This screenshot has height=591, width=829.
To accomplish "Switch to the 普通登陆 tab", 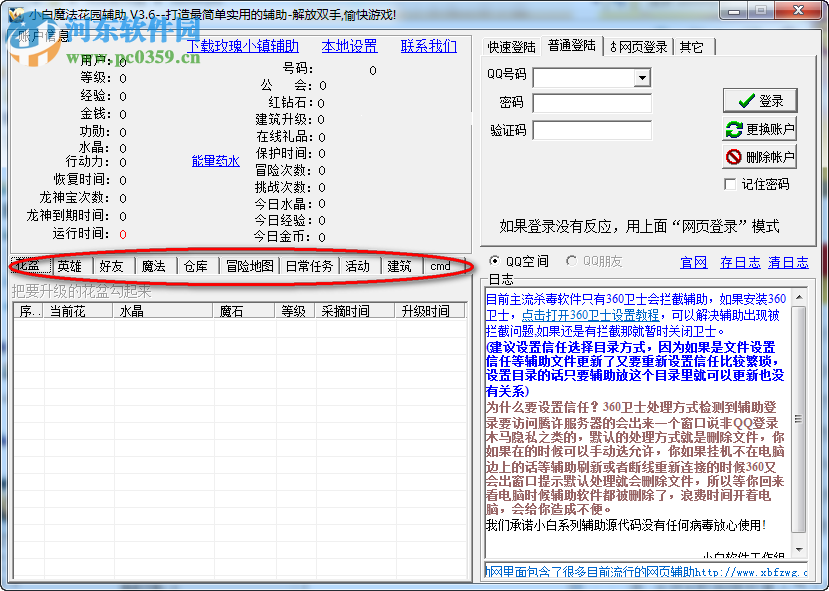I will (572, 45).
